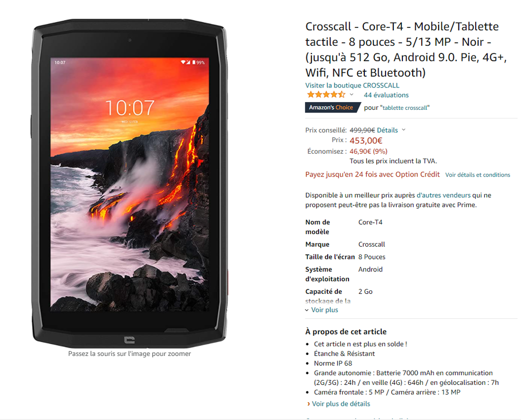Click the Crosscall tablet product image
This screenshot has width=521, height=420.
(x=130, y=183)
